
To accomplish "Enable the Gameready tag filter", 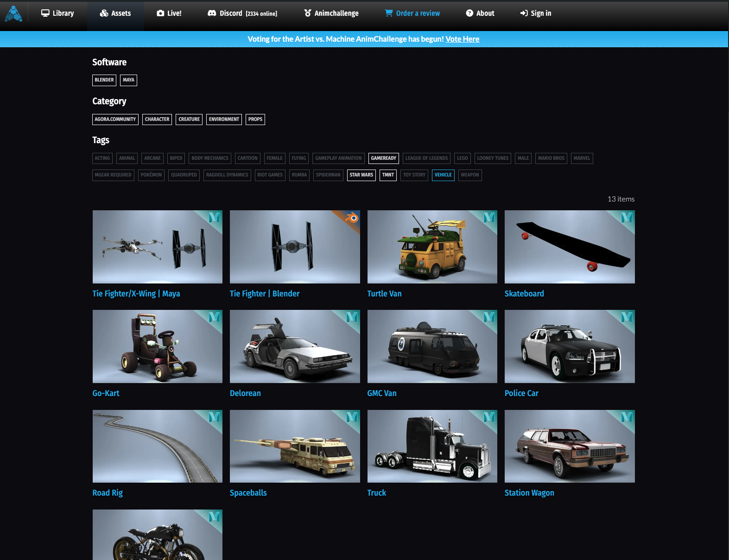I will [x=384, y=158].
